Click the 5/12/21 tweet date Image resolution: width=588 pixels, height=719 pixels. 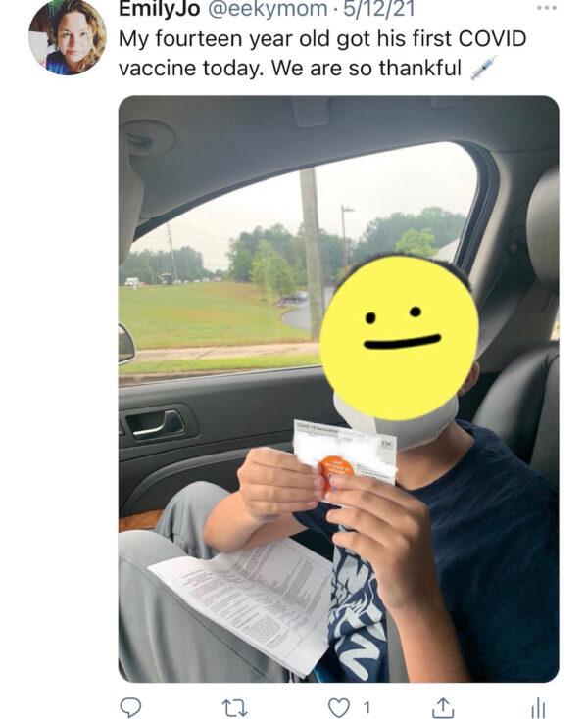coord(378,9)
